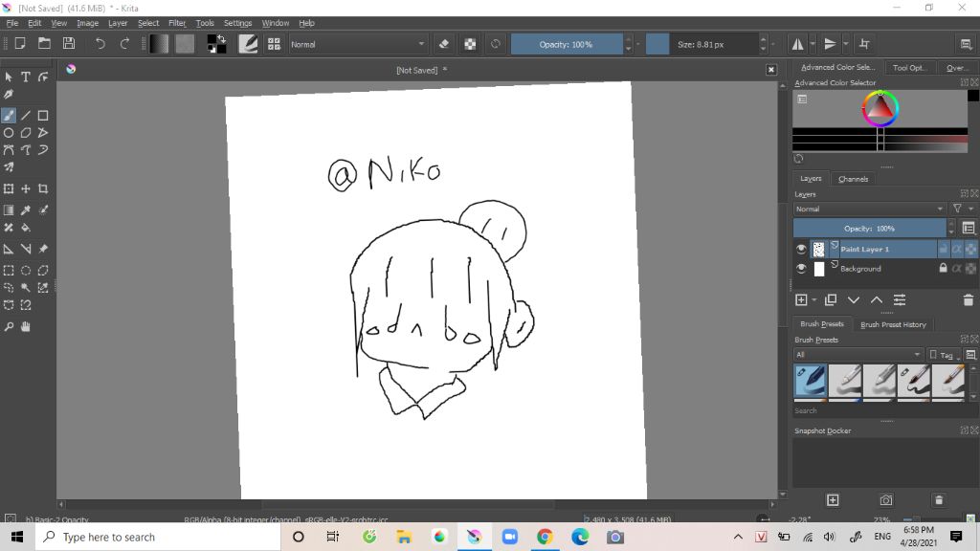
Task: Switch to Brush Preset History tab
Action: 893,324
